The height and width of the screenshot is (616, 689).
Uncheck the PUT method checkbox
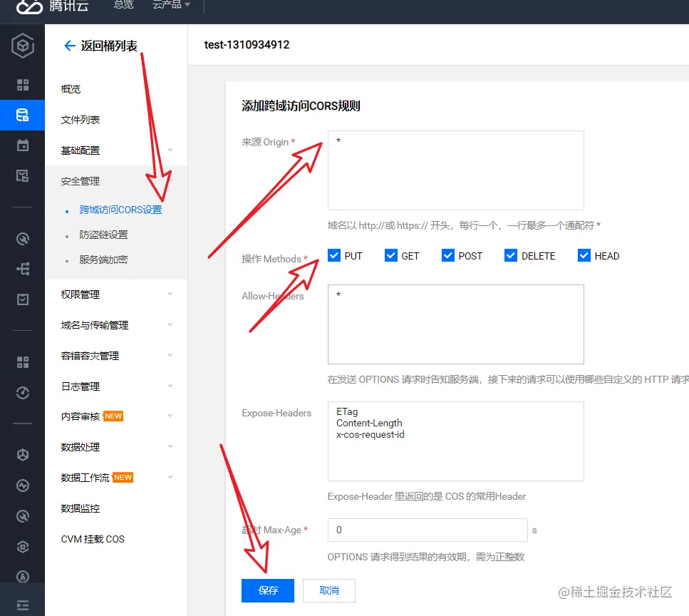click(334, 255)
